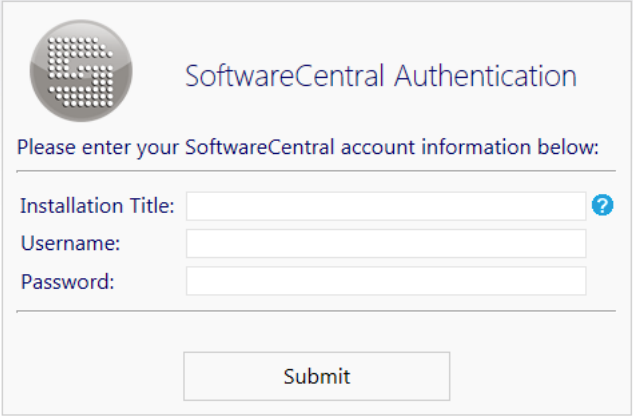Click the "Installation Title:" label text
Image resolution: width=633 pixels, height=417 pixels.
coord(97,206)
